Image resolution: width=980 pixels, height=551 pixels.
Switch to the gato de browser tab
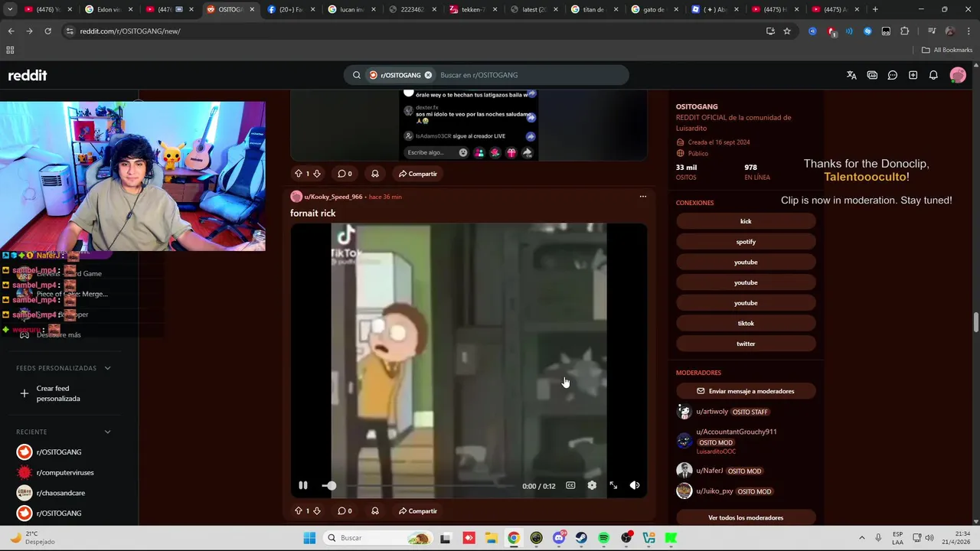pyautogui.click(x=656, y=9)
